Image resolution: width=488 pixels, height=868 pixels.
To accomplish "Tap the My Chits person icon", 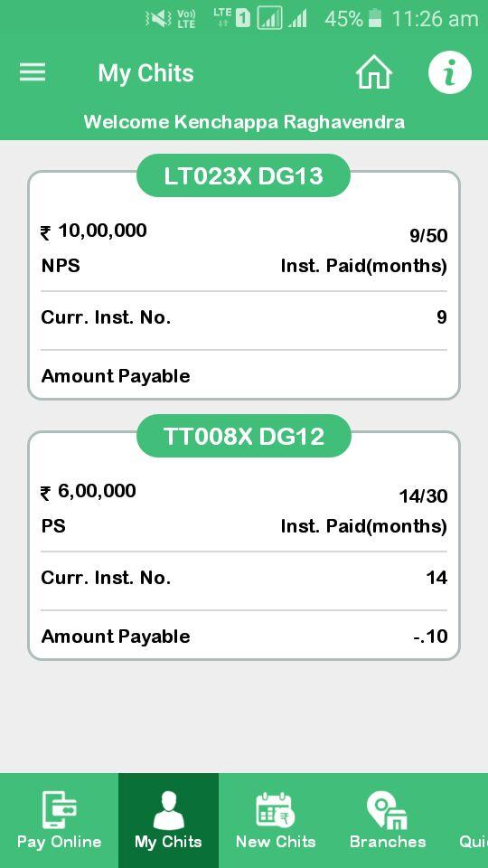I will [168, 809].
